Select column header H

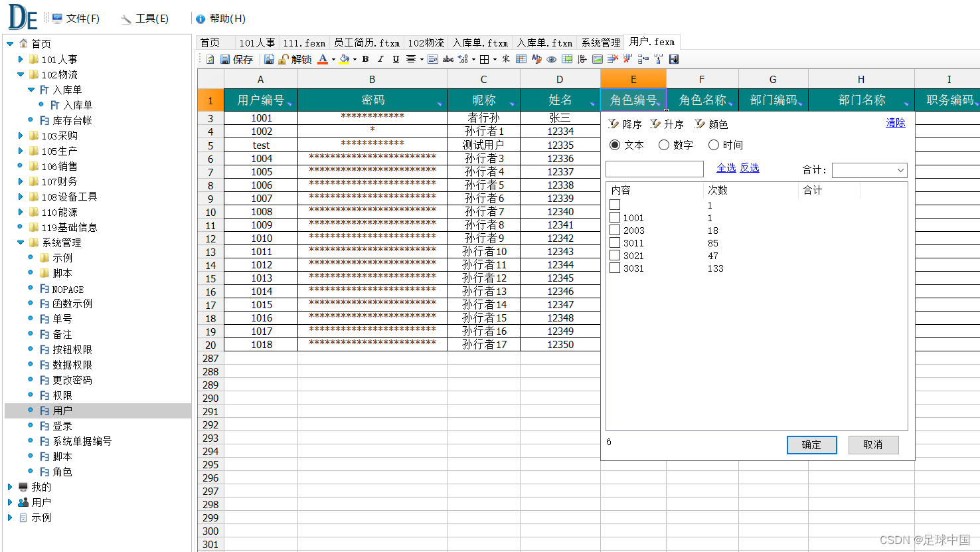tap(861, 79)
